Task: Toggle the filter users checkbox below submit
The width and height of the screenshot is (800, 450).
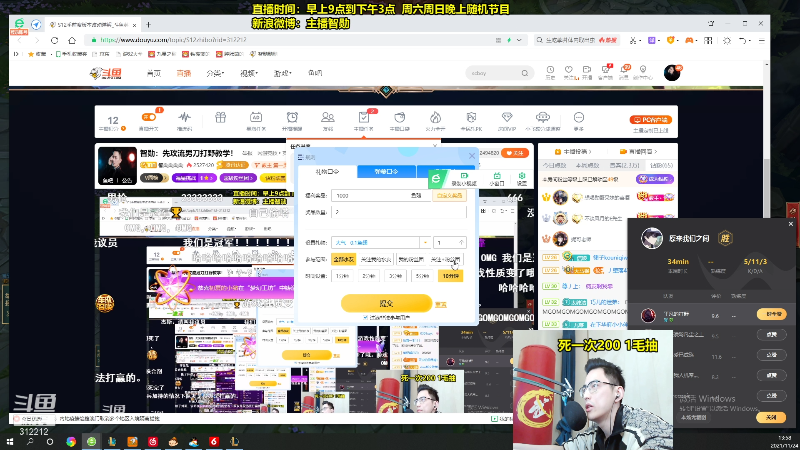Action: tap(365, 317)
